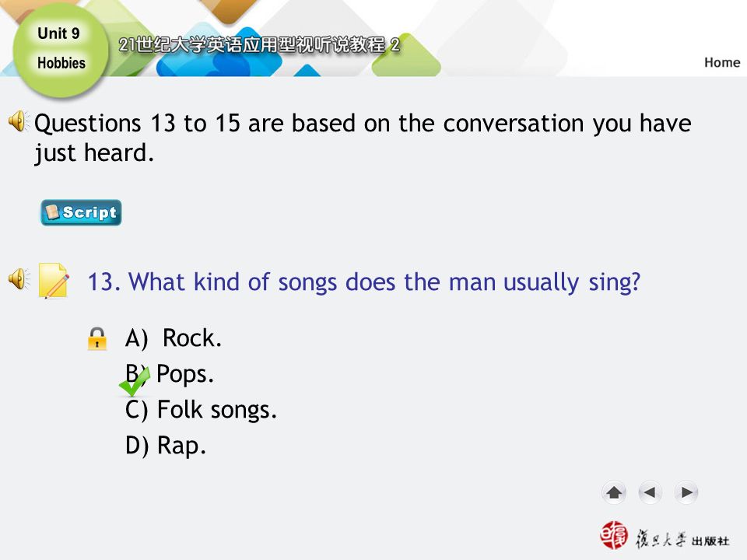The image size is (747, 560).
Task: Open the Script button
Action: click(x=81, y=212)
